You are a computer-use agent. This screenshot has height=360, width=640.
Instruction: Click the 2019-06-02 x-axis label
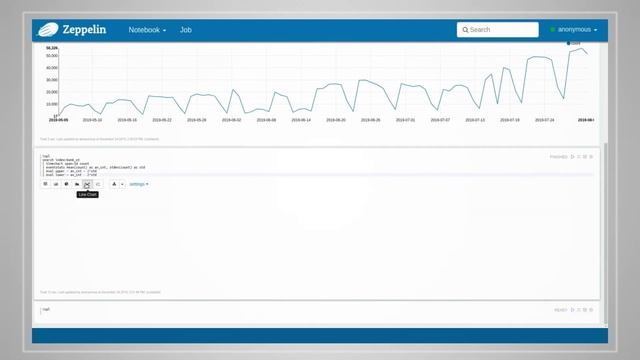pyautogui.click(x=231, y=120)
